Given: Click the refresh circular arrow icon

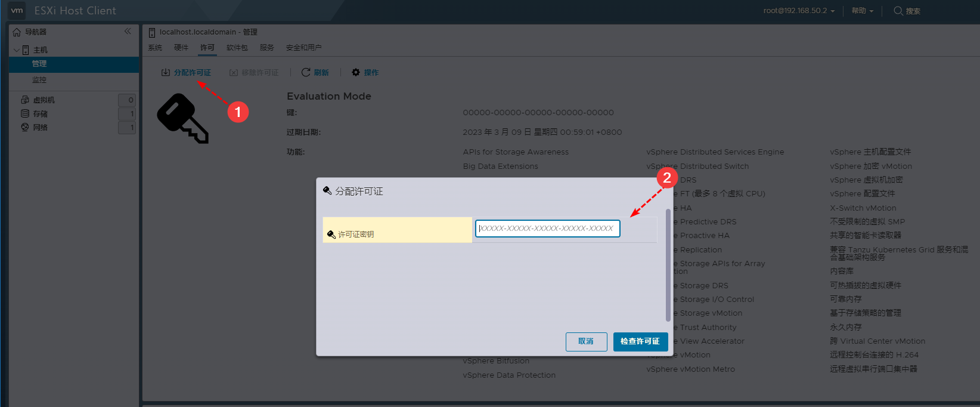Looking at the screenshot, I should pyautogui.click(x=306, y=72).
